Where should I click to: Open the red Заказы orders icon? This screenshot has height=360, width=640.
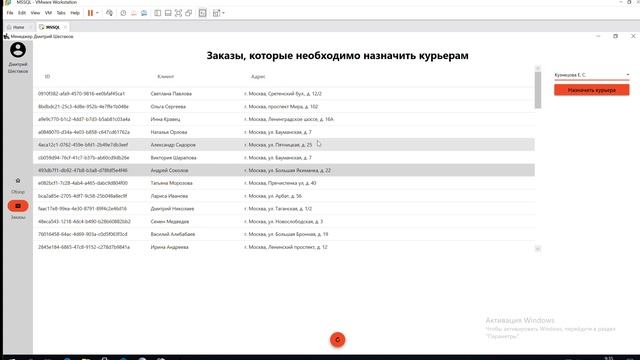(18, 206)
